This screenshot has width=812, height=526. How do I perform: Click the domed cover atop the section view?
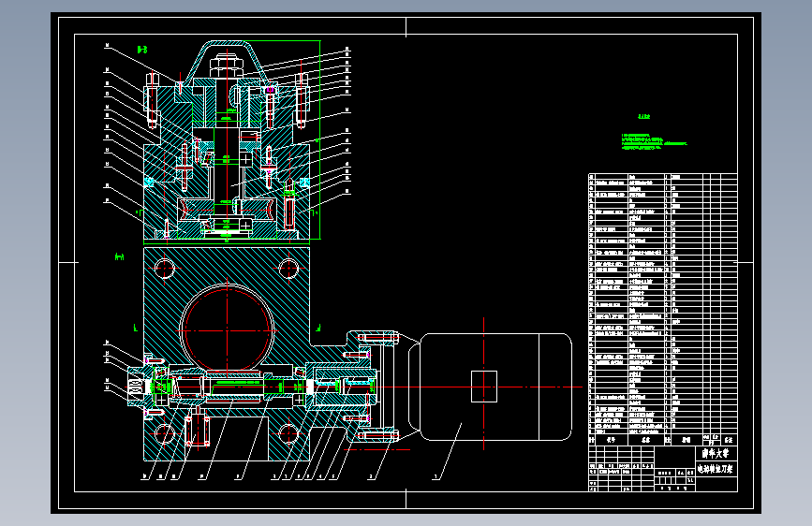coord(227,59)
